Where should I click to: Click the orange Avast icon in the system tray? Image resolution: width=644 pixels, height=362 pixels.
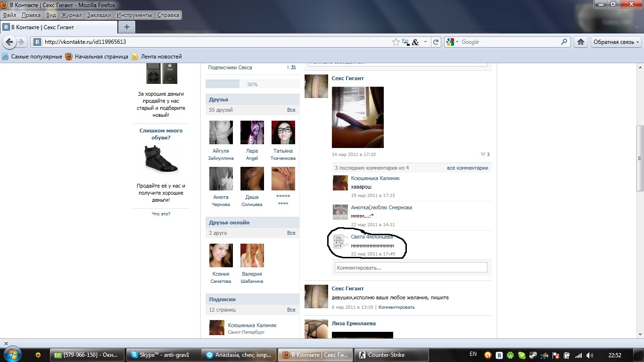click(488, 355)
